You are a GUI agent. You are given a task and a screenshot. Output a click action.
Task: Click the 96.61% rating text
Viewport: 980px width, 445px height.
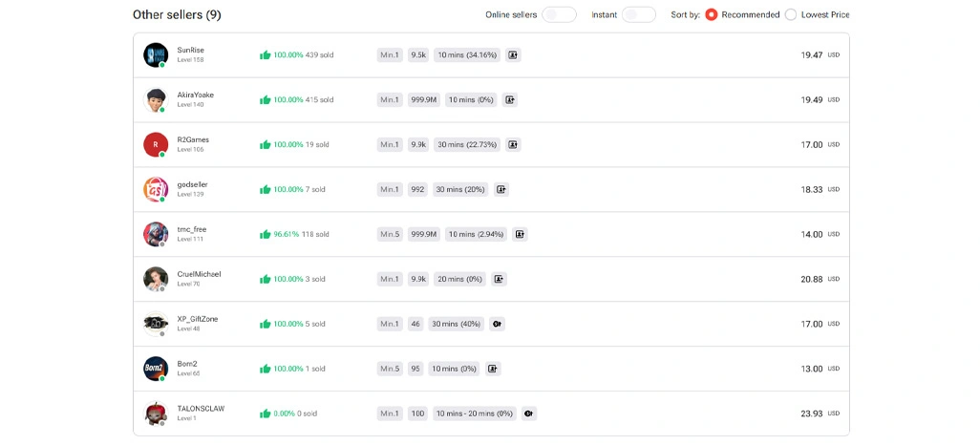[x=287, y=234]
